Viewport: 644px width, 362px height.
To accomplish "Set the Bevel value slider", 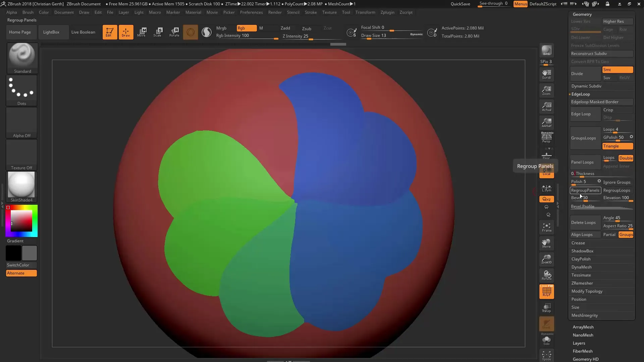I will tap(585, 198).
